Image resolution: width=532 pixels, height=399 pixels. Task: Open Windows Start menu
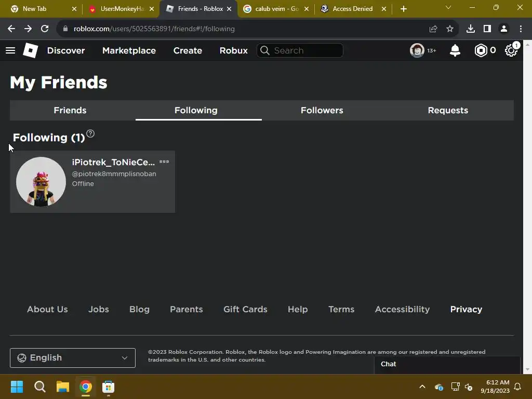17,387
